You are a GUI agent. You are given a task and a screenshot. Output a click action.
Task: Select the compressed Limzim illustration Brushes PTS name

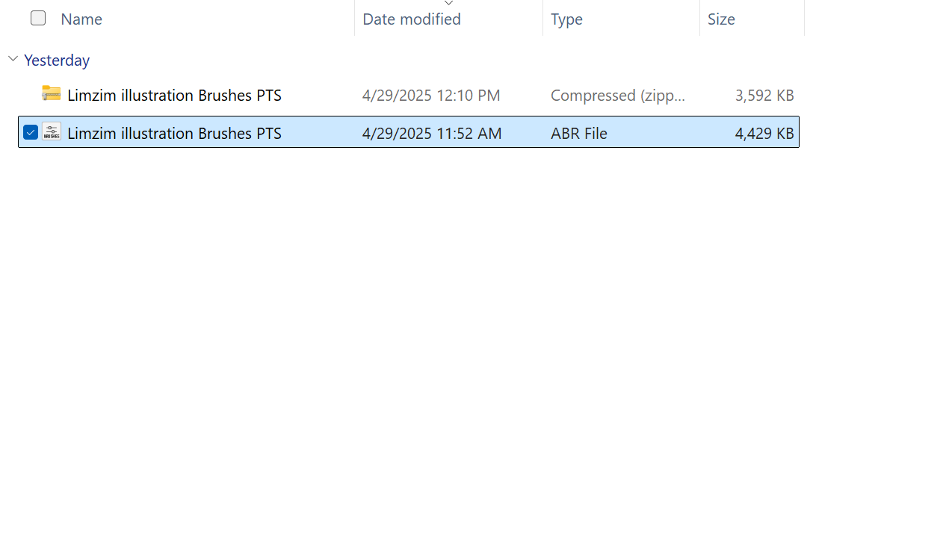(174, 95)
